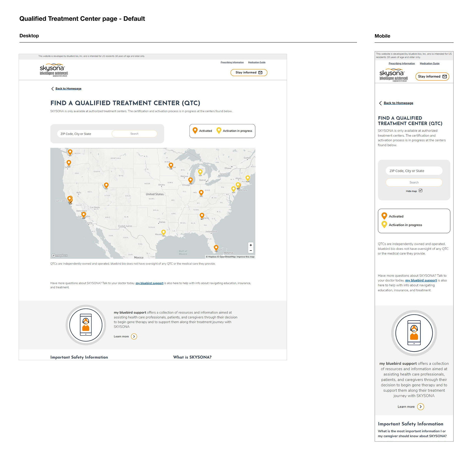Select the Utah map pin
Viewport: 476px width, 454px height.
point(106,185)
